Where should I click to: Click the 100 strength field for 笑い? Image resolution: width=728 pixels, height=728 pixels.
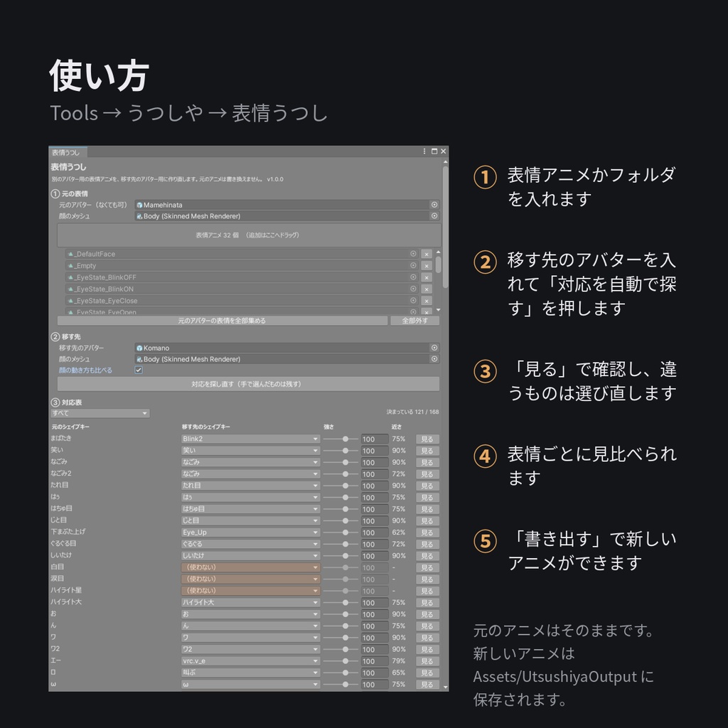click(x=375, y=451)
